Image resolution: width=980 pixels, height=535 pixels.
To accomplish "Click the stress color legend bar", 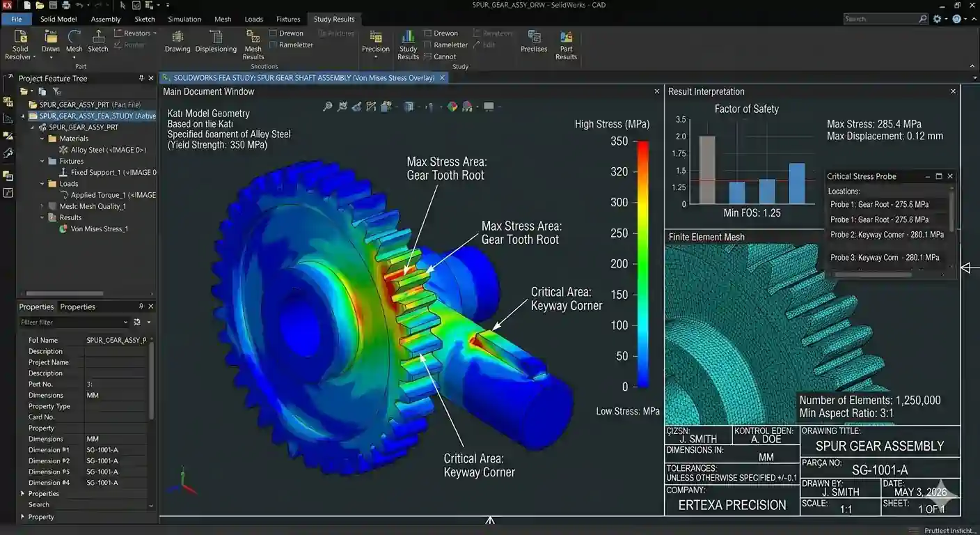I will point(643,264).
